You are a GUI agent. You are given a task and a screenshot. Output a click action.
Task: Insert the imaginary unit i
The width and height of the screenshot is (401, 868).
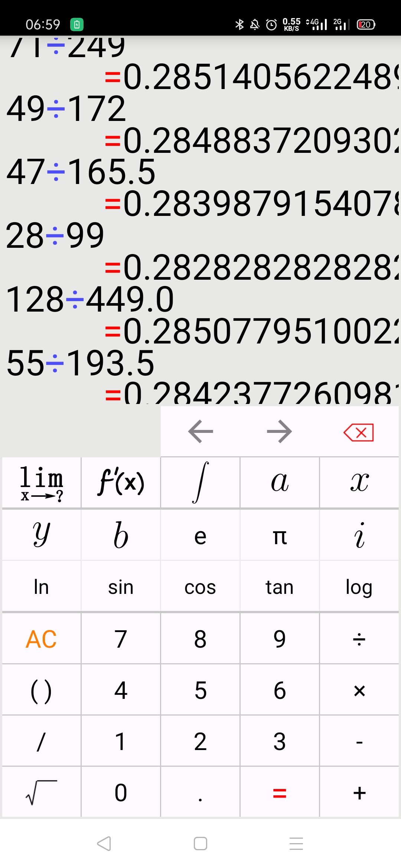click(x=359, y=535)
